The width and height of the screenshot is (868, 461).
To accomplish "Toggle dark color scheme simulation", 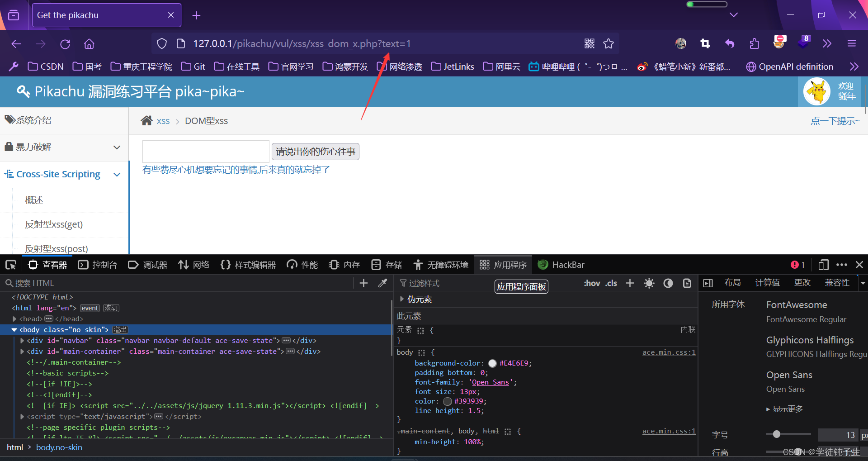I will [x=668, y=283].
